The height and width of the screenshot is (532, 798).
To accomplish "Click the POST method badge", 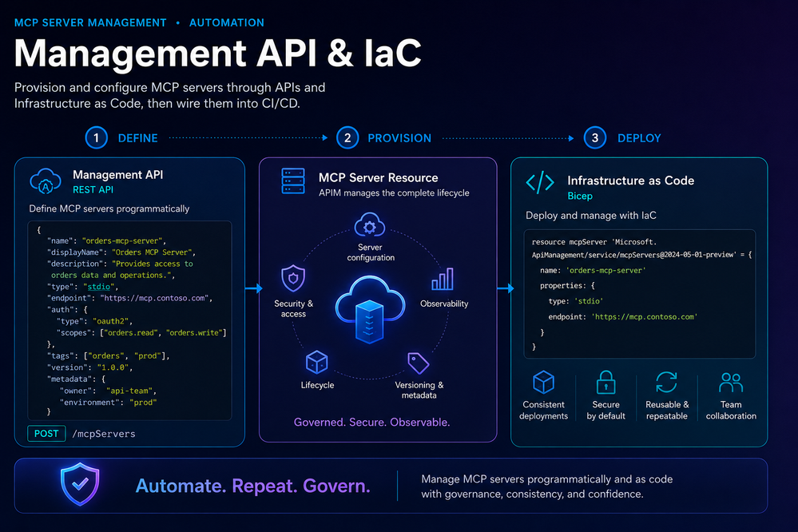I will [46, 433].
